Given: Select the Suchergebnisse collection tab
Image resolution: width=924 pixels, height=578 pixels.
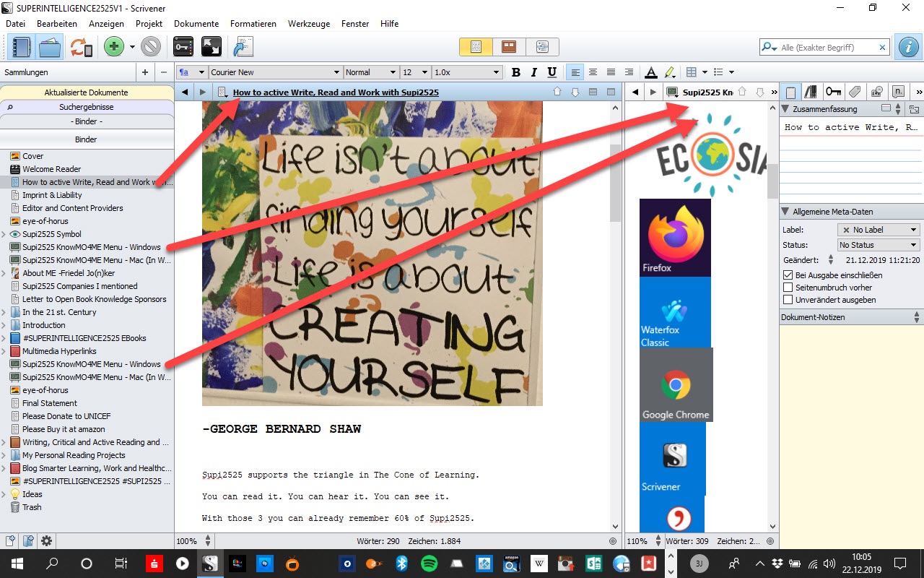Looking at the screenshot, I should [x=87, y=107].
